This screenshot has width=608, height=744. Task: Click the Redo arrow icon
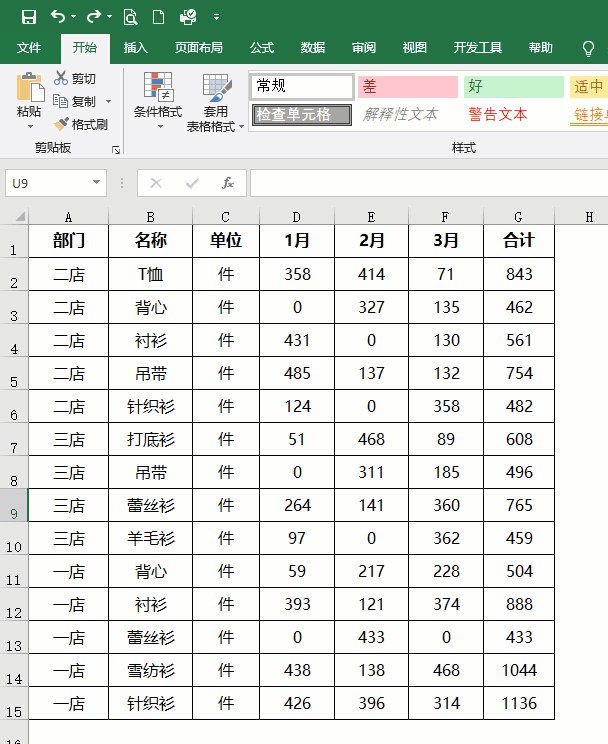tap(94, 17)
